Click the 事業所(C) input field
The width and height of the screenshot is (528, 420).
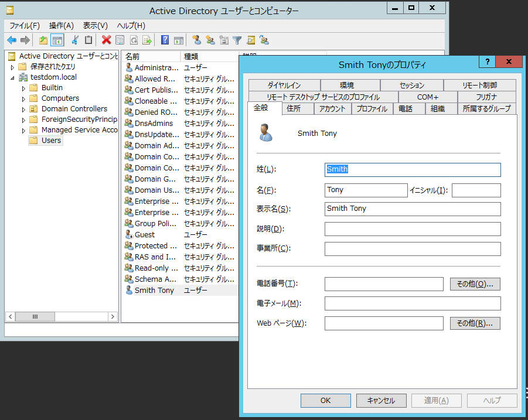click(413, 249)
